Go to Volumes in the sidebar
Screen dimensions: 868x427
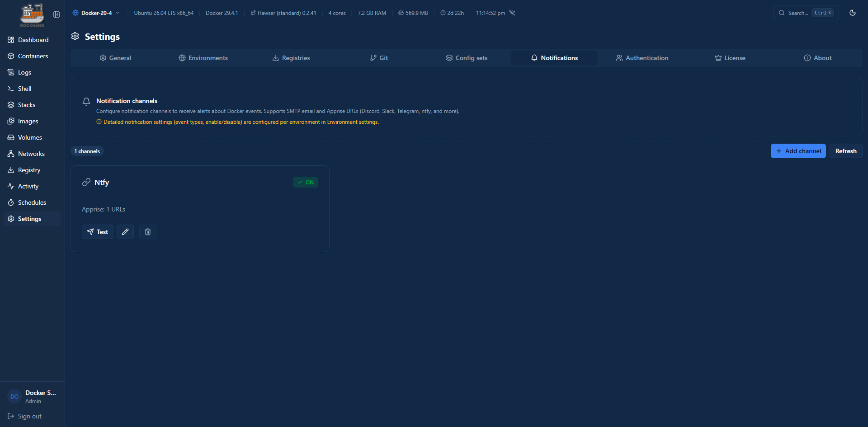32,137
